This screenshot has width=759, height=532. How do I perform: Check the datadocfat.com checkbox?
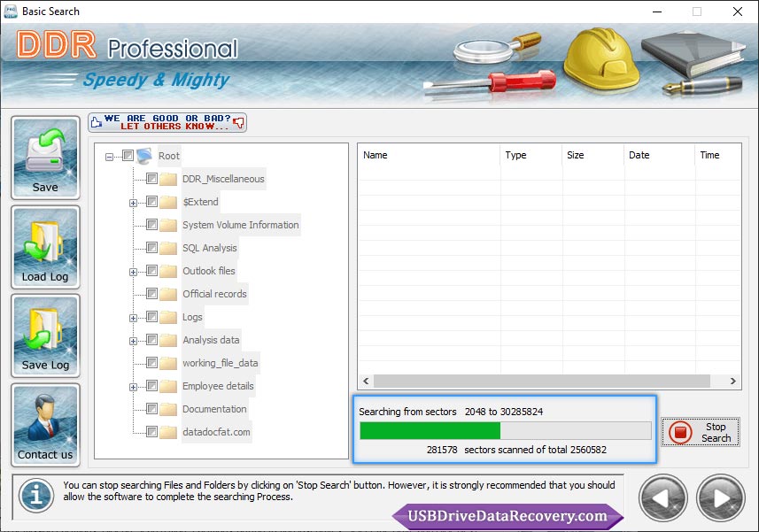(151, 431)
